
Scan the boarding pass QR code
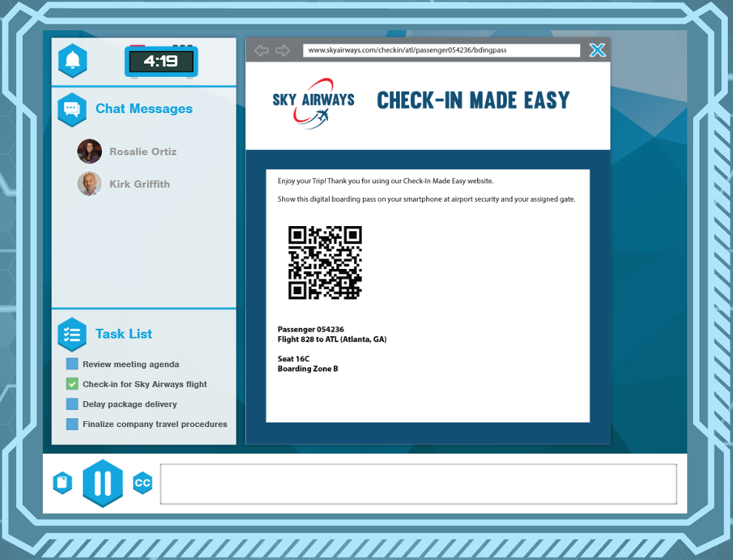[x=325, y=261]
